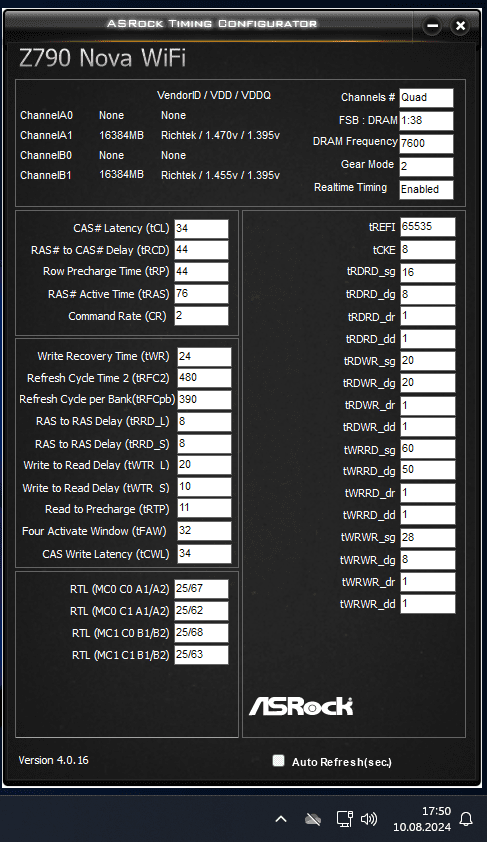The width and height of the screenshot is (487, 842).
Task: Select the Realtime Timing field Enabled
Action: tap(426, 190)
